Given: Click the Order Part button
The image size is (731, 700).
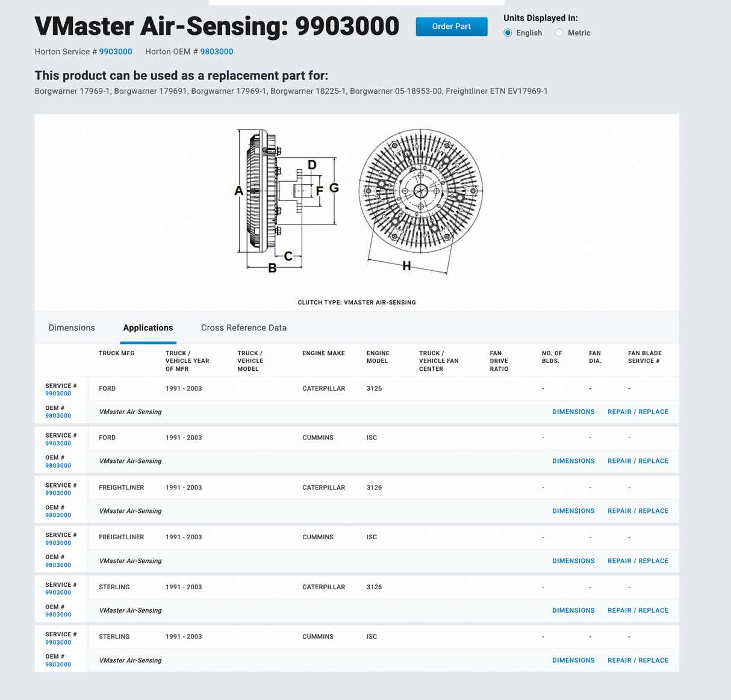Looking at the screenshot, I should [451, 26].
